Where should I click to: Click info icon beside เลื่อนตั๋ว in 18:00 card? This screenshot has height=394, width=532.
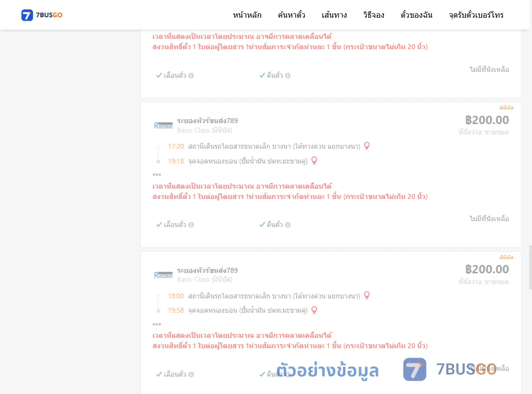[191, 374]
